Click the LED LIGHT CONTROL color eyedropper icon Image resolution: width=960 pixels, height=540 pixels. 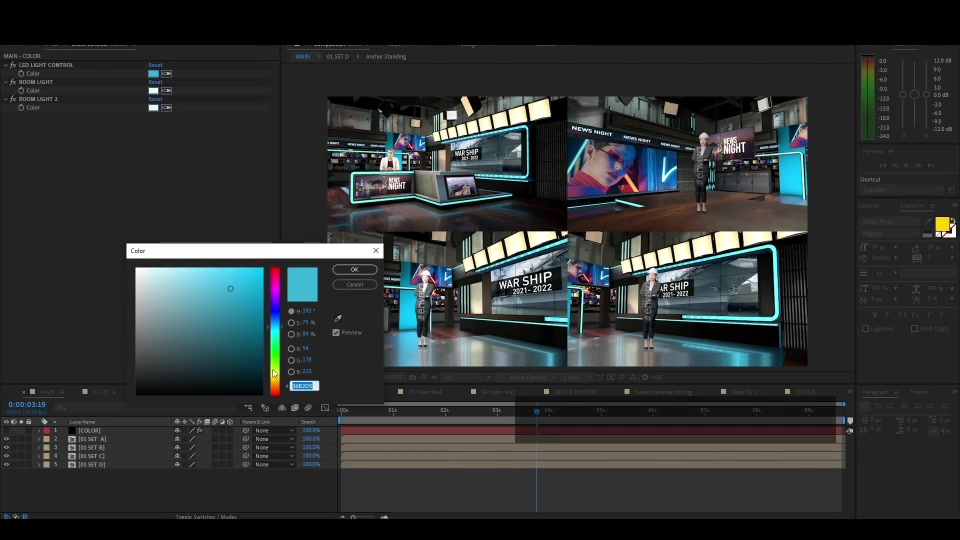(x=167, y=73)
